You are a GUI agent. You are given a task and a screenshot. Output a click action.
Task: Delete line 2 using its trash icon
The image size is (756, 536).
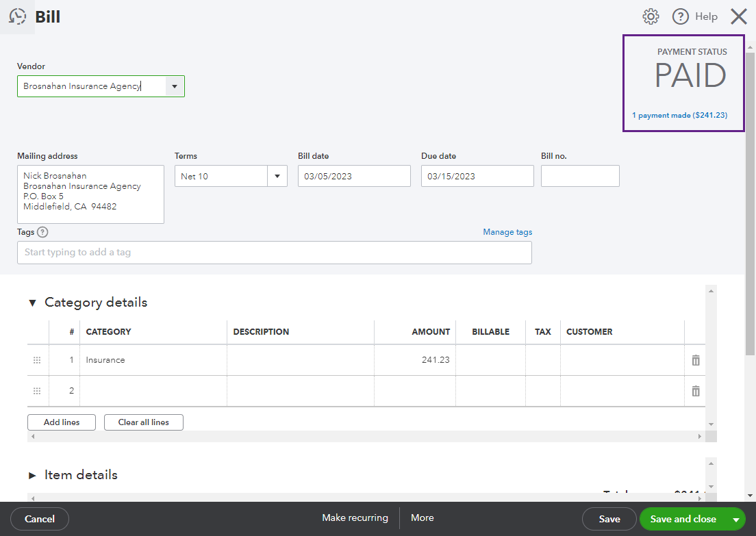[x=695, y=390]
